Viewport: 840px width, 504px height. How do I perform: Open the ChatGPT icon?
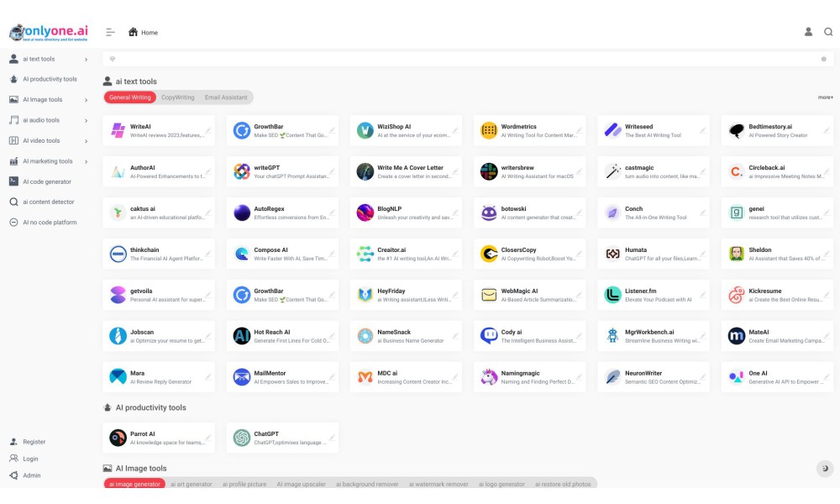click(242, 438)
